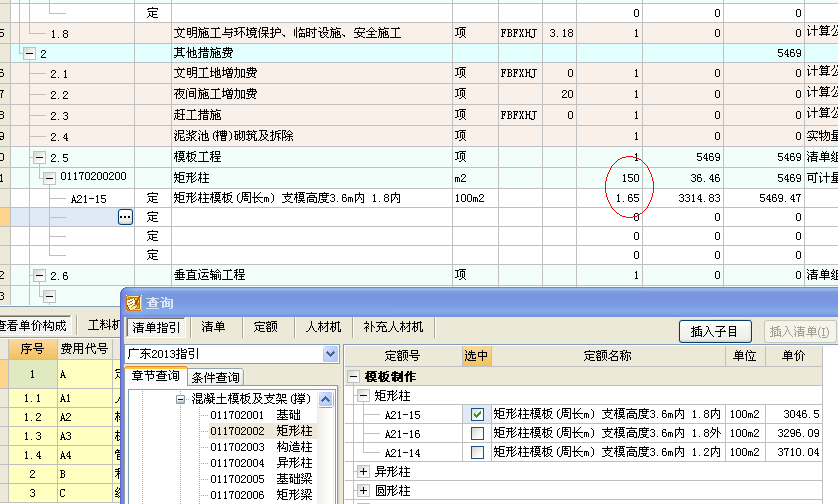Image resolution: width=838 pixels, height=504 pixels.
Task: Collapse the 模板制作 group
Action: pyautogui.click(x=353, y=377)
